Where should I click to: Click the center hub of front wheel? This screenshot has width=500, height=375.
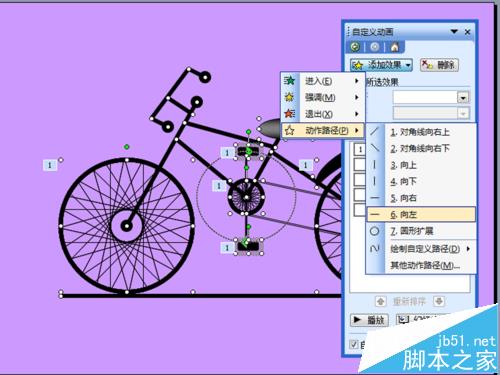click(127, 226)
